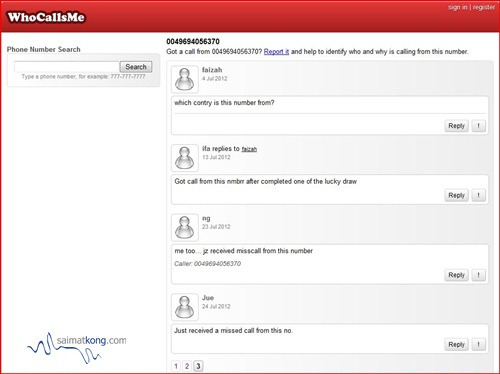Click the username Jue
500x374 pixels.
[208, 298]
